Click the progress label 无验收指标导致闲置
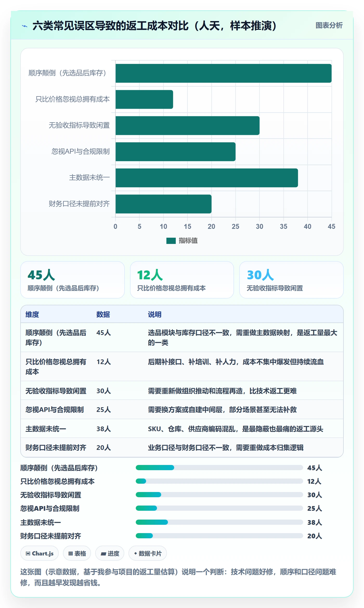The width and height of the screenshot is (364, 608). coord(51,495)
